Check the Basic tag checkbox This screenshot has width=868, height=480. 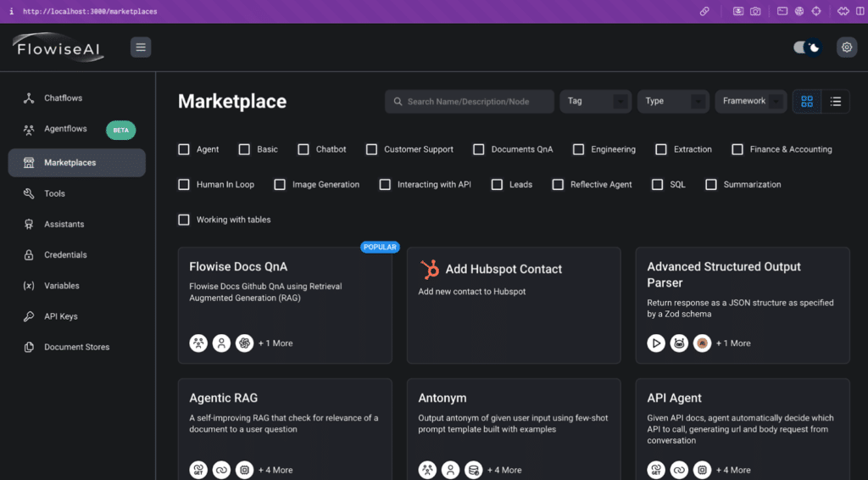click(244, 149)
